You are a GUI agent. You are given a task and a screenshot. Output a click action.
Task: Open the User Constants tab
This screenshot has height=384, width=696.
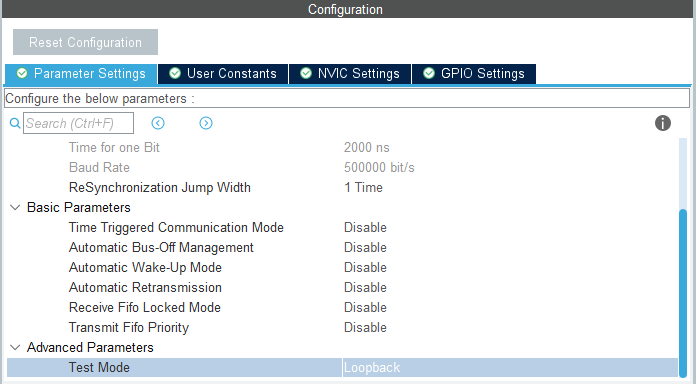coord(223,74)
